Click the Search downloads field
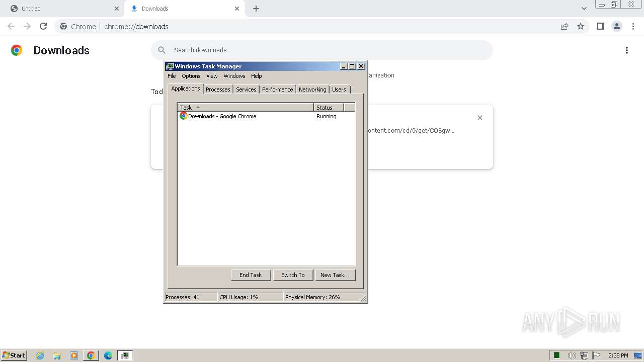The image size is (644, 362). pyautogui.click(x=322, y=50)
